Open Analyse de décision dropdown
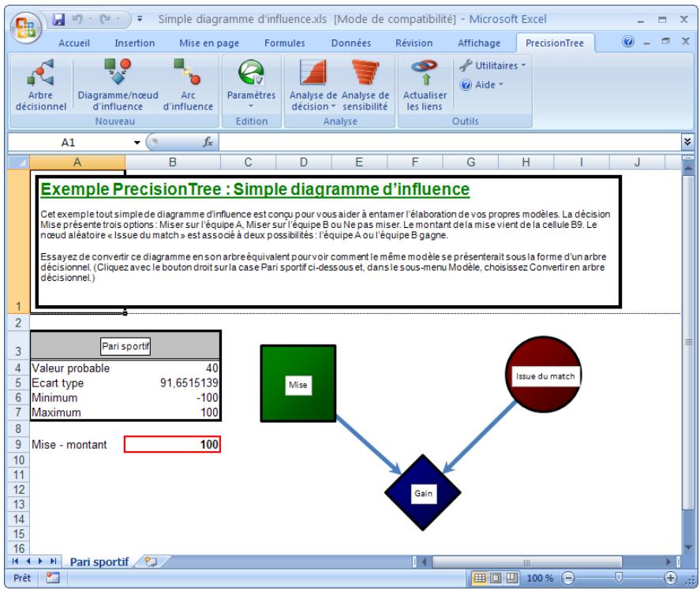The image size is (700, 590). tap(313, 85)
